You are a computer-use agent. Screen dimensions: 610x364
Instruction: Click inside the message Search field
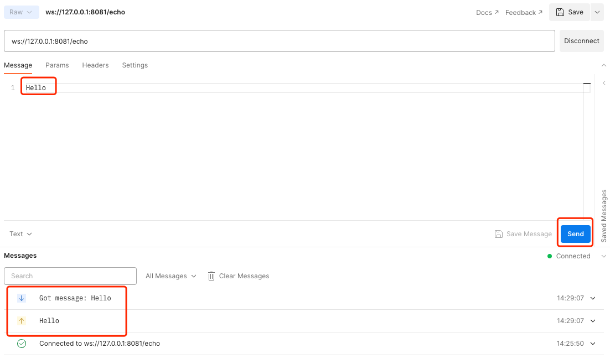coord(70,275)
